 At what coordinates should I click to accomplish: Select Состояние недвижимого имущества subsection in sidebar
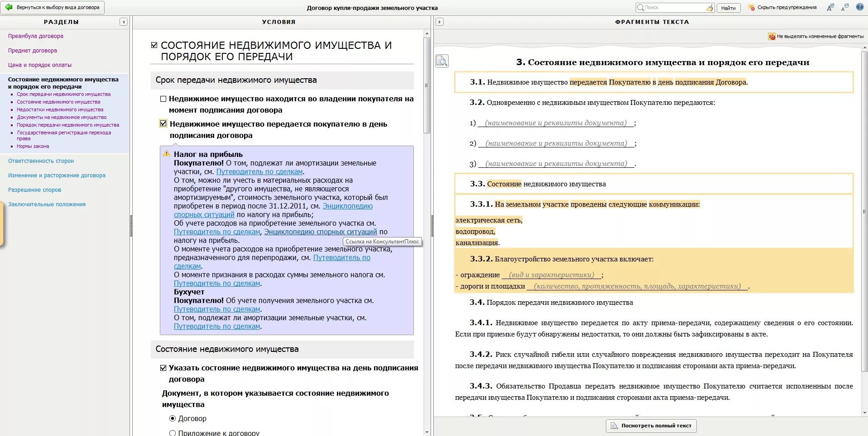click(58, 102)
